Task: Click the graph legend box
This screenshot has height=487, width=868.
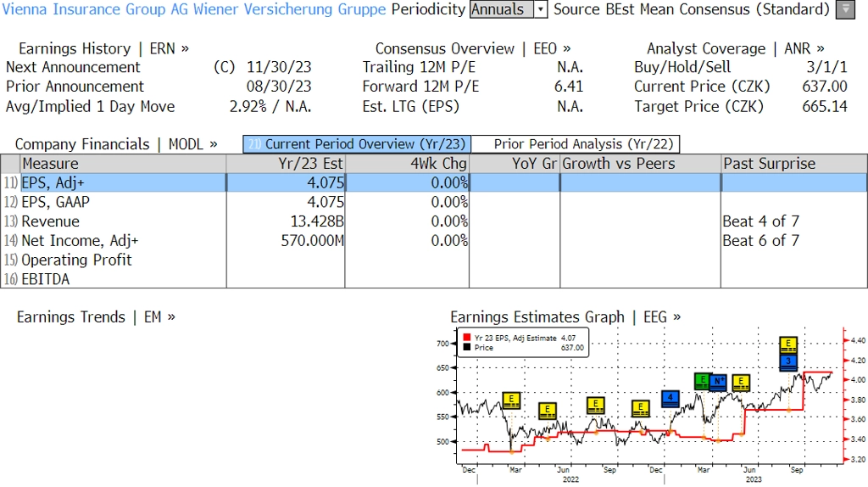Action: coord(522,343)
